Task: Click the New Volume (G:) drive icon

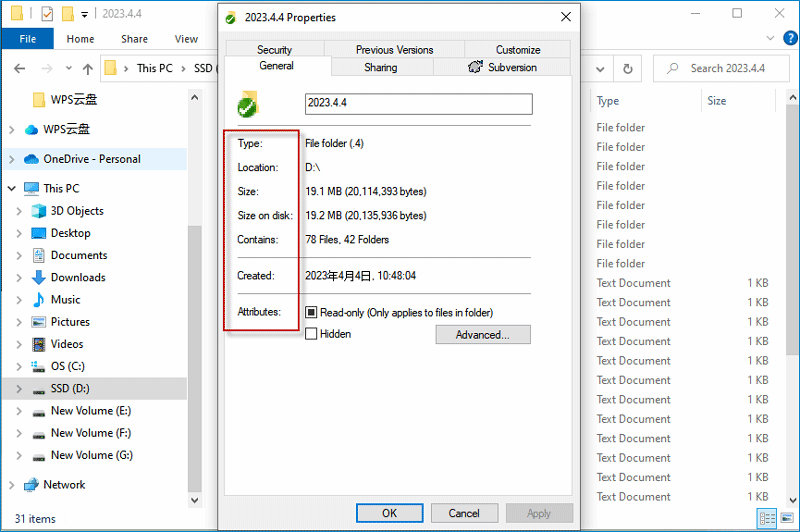Action: click(x=39, y=457)
